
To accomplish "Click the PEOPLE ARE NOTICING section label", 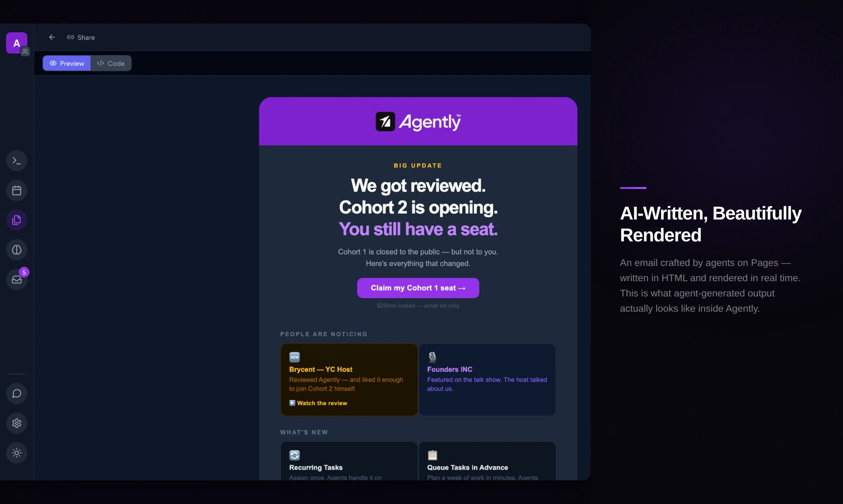I will [324, 334].
